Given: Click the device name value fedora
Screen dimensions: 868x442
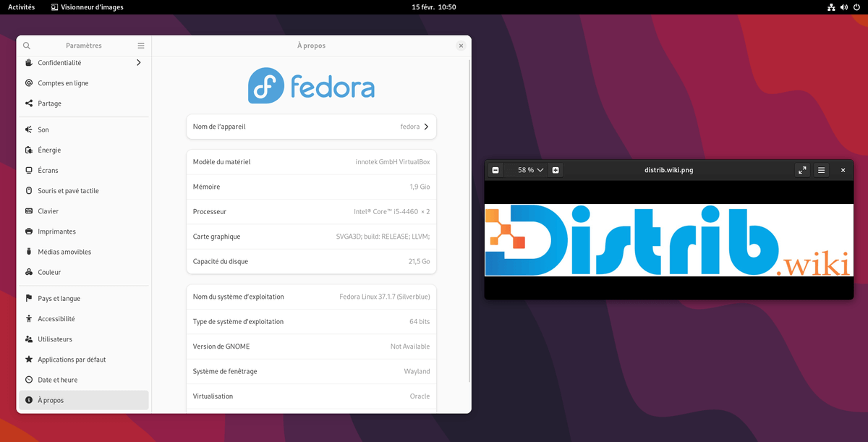Looking at the screenshot, I should tap(409, 127).
